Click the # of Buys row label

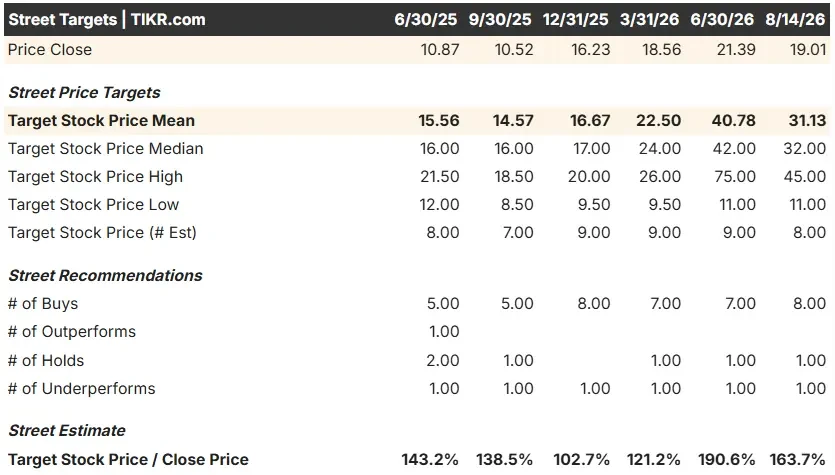[x=43, y=304]
